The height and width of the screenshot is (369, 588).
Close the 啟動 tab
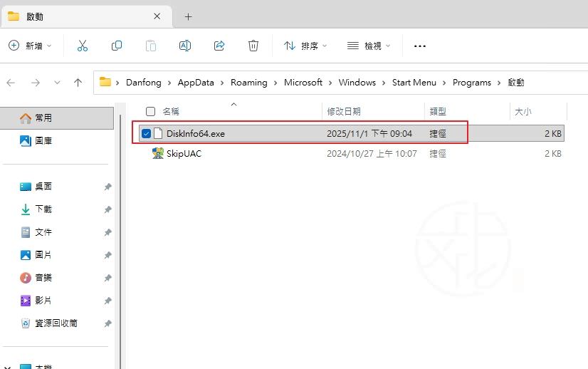157,16
